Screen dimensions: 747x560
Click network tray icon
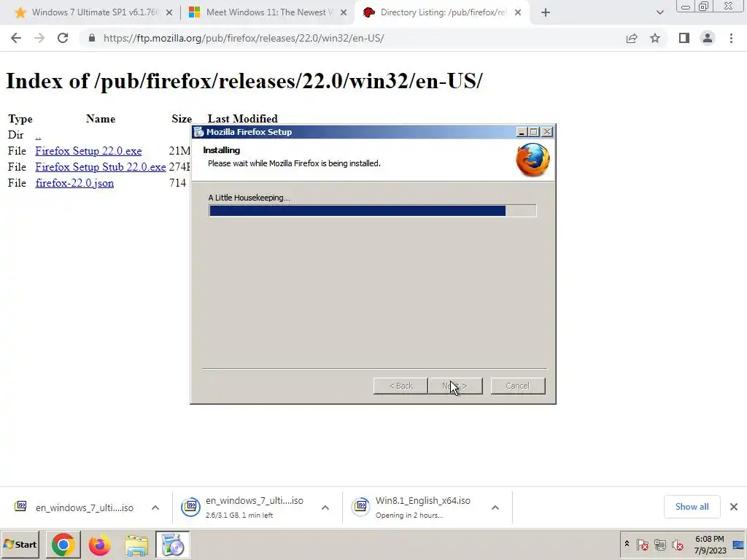point(659,544)
